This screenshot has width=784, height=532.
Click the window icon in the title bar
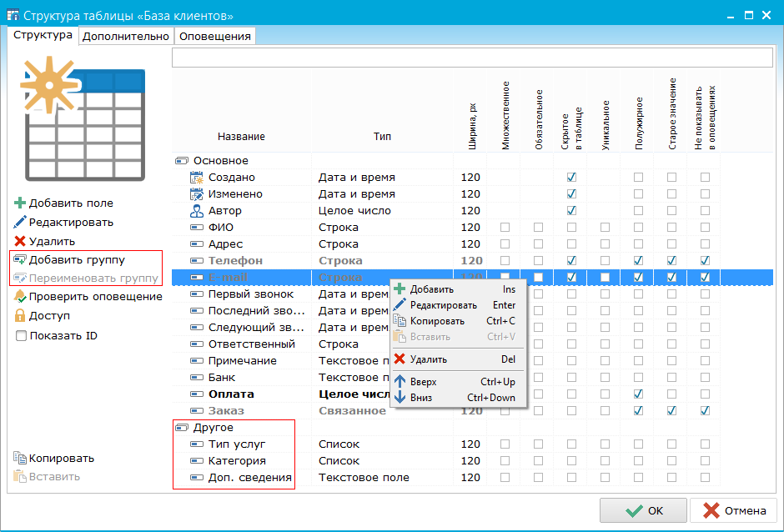point(13,14)
